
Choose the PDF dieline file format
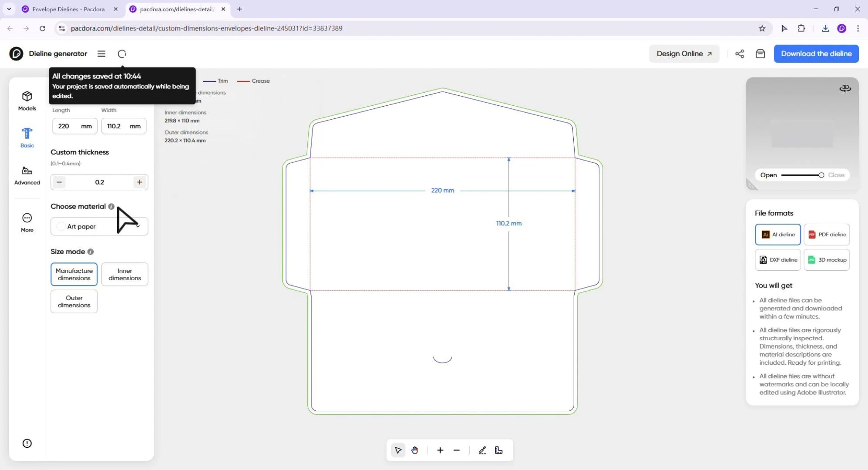(827, 235)
